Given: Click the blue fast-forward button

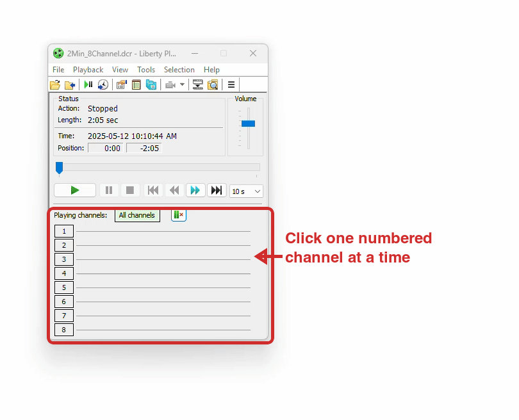Looking at the screenshot, I should point(195,191).
